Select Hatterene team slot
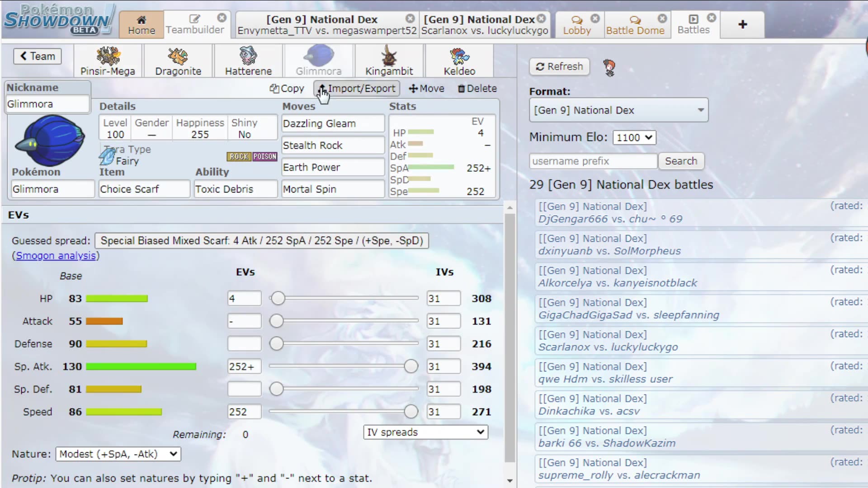The width and height of the screenshot is (868, 488). pos(248,61)
